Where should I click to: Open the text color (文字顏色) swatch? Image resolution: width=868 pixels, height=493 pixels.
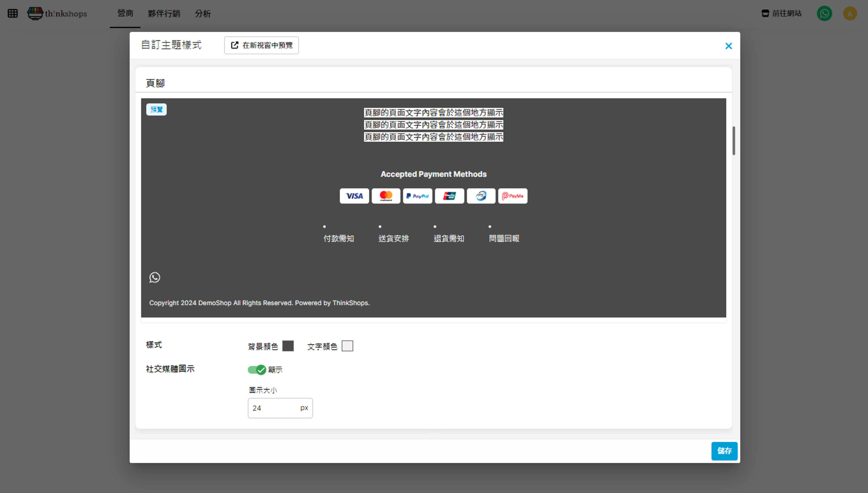[x=347, y=346]
